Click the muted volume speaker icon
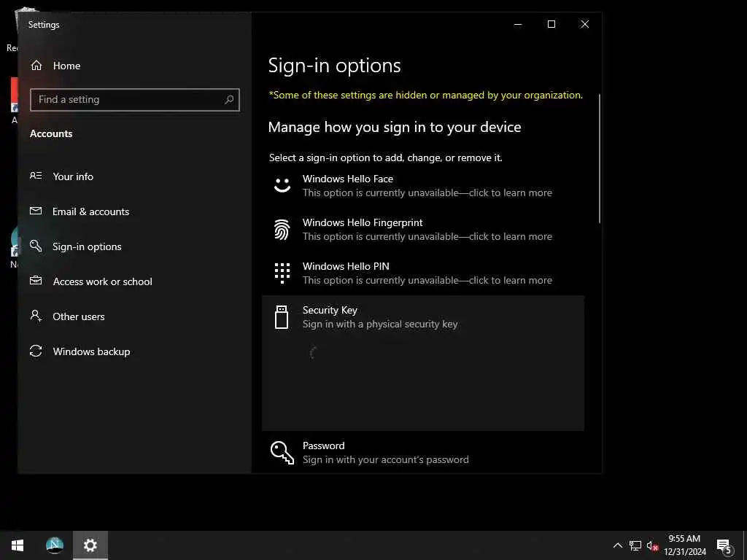 652,545
